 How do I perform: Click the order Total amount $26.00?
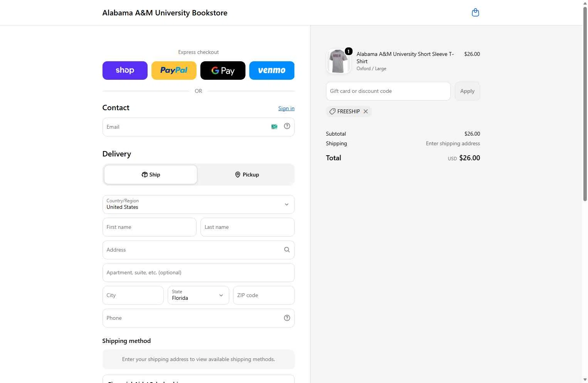pyautogui.click(x=470, y=158)
